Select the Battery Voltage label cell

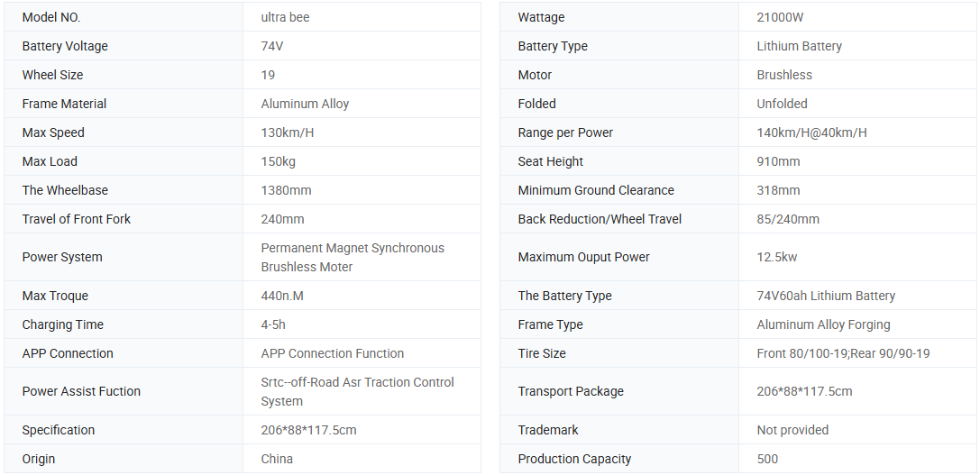pyautogui.click(x=65, y=46)
